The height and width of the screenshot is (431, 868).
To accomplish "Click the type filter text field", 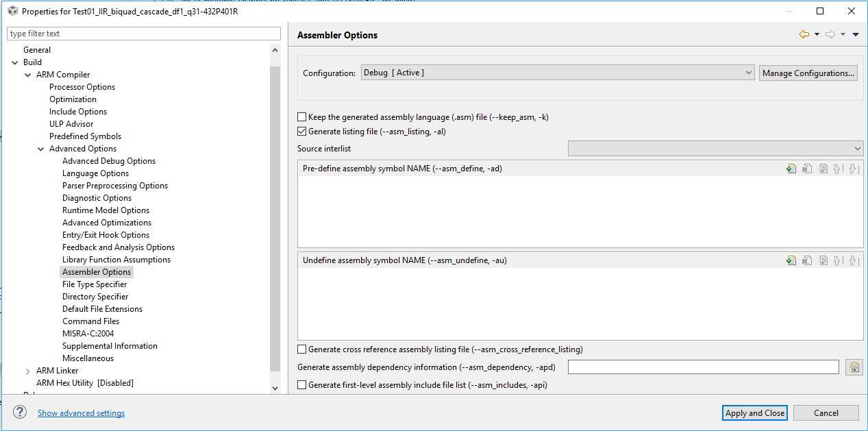I will tap(144, 34).
